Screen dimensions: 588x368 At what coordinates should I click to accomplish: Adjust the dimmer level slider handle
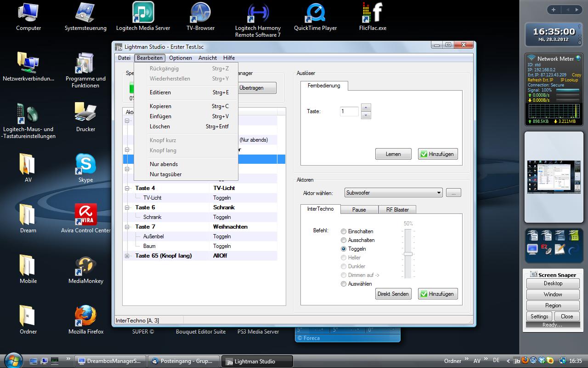click(x=408, y=254)
